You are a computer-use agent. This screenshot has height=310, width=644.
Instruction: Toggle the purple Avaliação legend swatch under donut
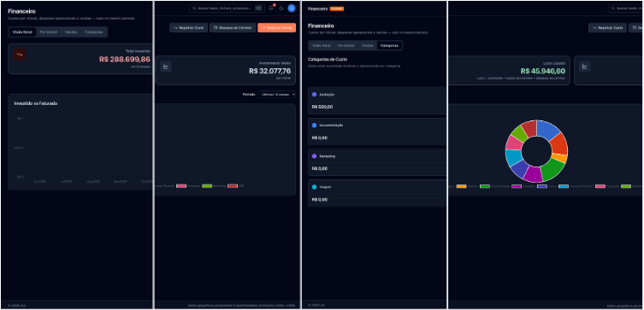click(517, 186)
